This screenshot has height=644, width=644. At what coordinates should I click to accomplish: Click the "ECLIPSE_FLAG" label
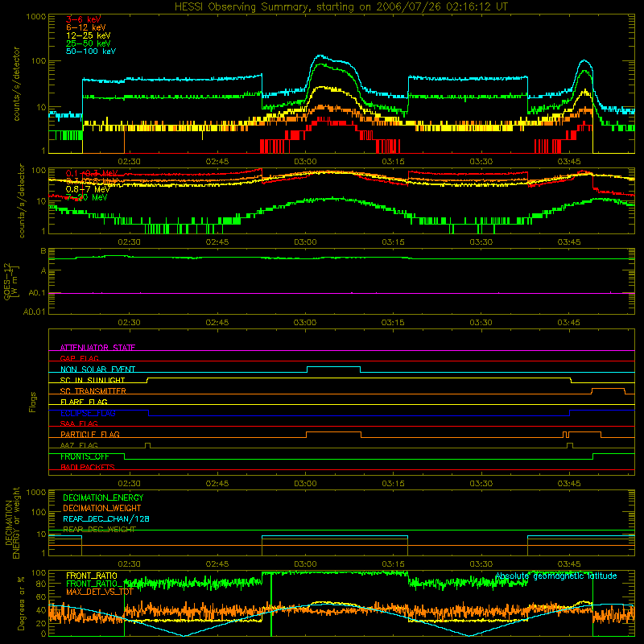88,413
